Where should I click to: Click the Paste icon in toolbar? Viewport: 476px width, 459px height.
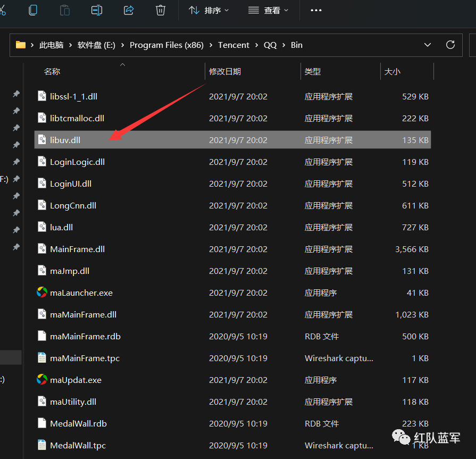65,10
